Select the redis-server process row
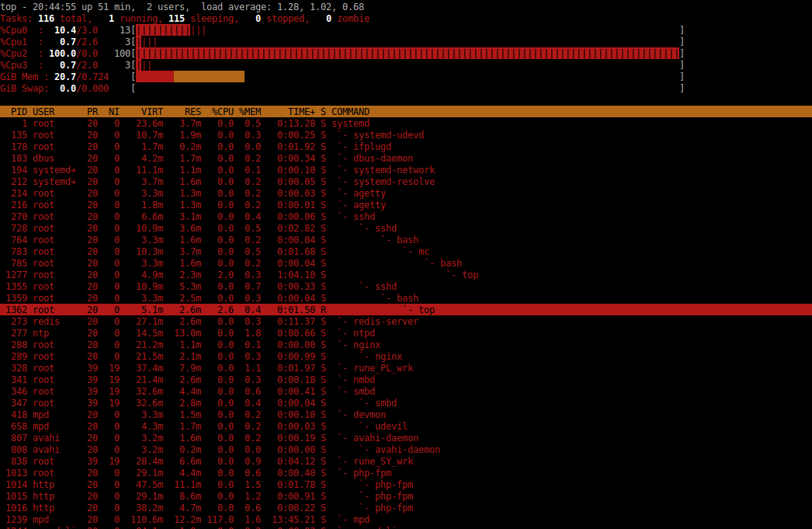812x529 pixels. [x=406, y=322]
